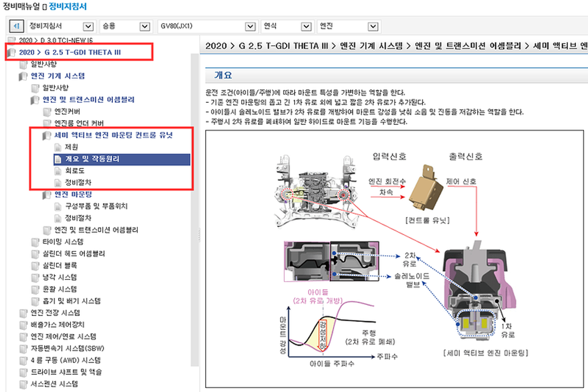Open the GV80(JX1) model dropdown
Image resolution: width=588 pixels, height=392 pixels.
tap(251, 26)
